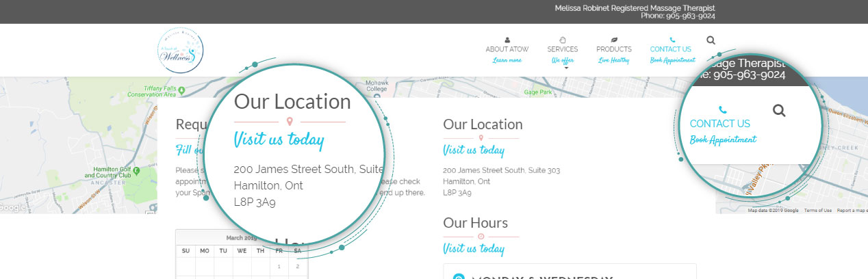Click the phone icon above Contact Us
868x279 pixels.
coord(672,40)
